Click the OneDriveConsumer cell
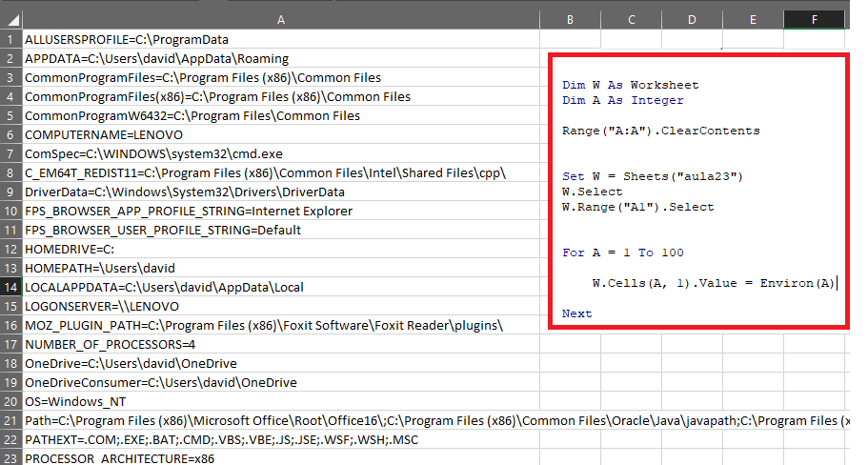 click(x=281, y=382)
